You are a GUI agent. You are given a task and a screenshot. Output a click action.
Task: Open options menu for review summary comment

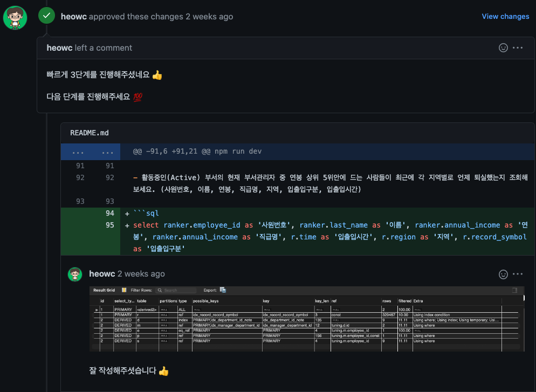tap(518, 48)
